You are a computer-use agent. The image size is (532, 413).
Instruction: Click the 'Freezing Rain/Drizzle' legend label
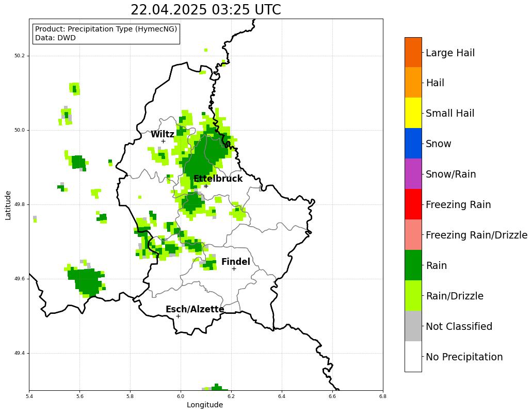[x=477, y=235]
